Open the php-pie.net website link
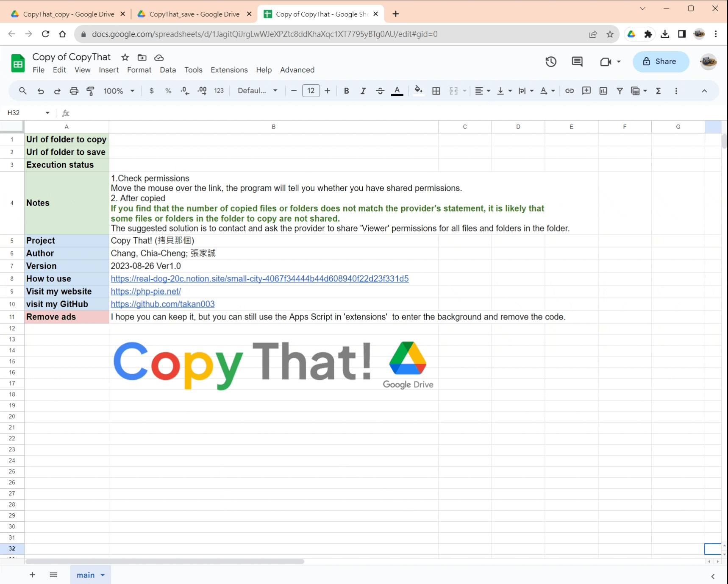 [x=146, y=292]
